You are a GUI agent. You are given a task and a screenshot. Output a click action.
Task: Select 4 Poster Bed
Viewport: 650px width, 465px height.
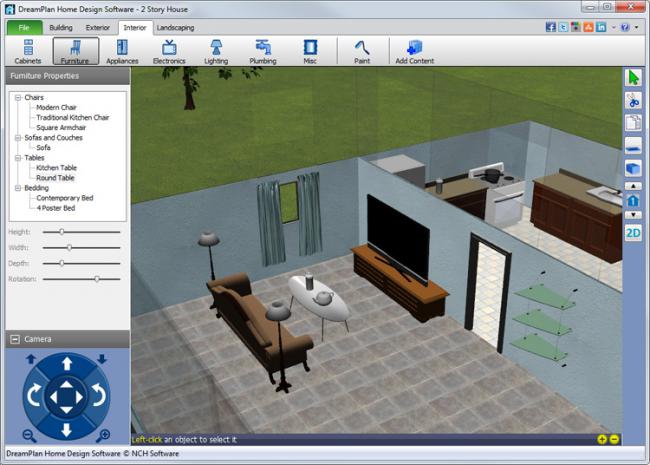click(x=56, y=208)
